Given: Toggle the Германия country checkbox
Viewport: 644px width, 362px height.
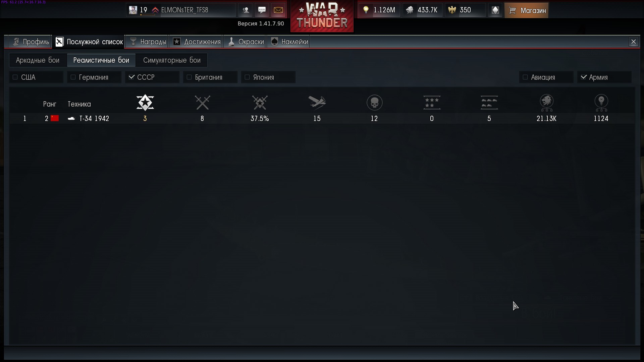Looking at the screenshot, I should coord(73,77).
